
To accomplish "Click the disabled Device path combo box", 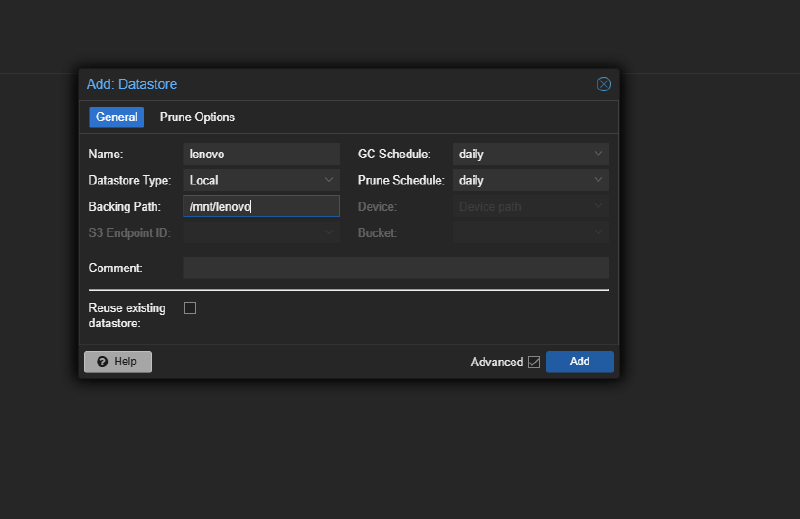I will click(531, 206).
